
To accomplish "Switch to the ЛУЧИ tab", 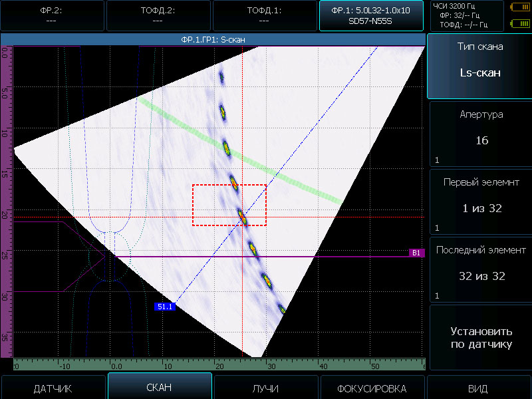I will point(266,388).
